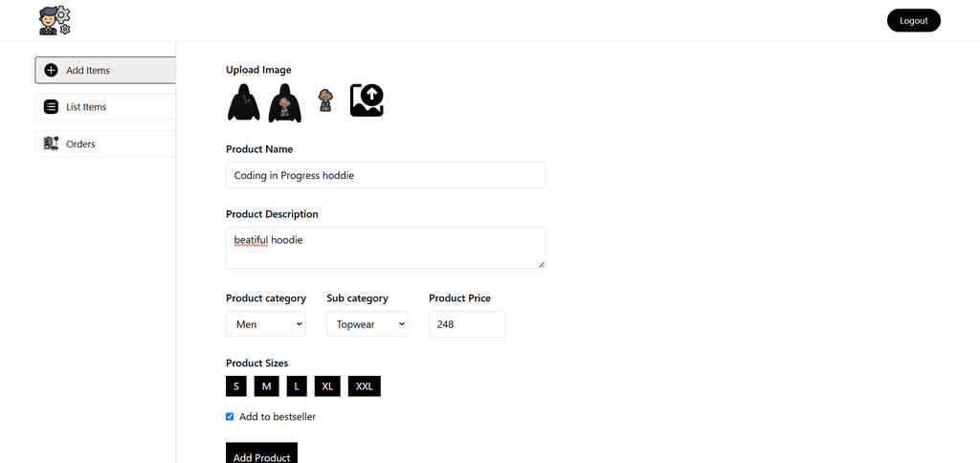The width and height of the screenshot is (980, 463).
Task: Open the Orders page from sidebar
Action: click(105, 143)
